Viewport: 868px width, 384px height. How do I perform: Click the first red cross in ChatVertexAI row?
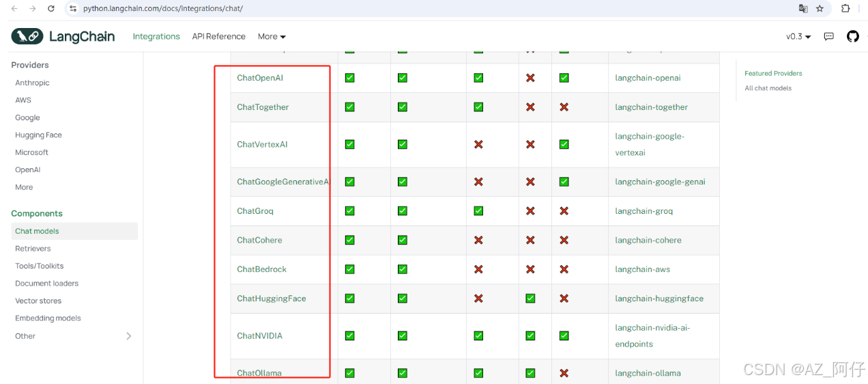click(478, 145)
